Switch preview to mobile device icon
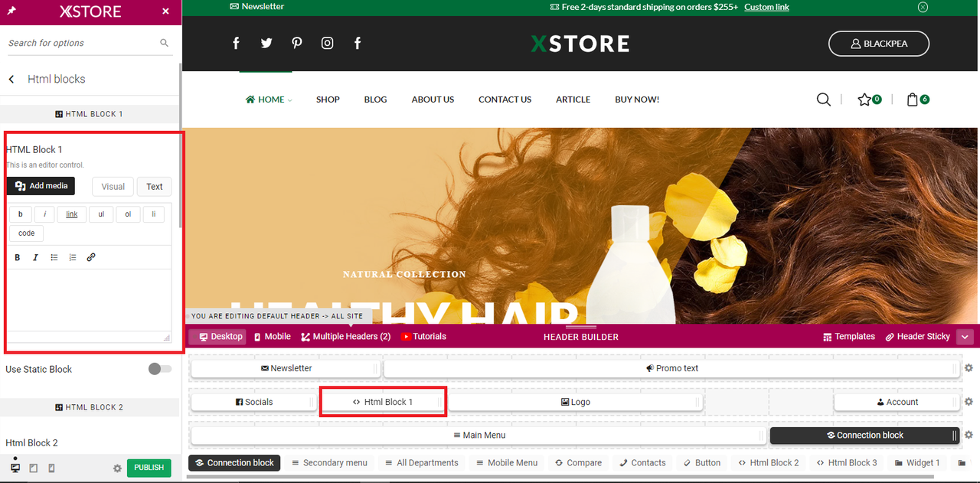The height and width of the screenshot is (483, 980). [51, 468]
